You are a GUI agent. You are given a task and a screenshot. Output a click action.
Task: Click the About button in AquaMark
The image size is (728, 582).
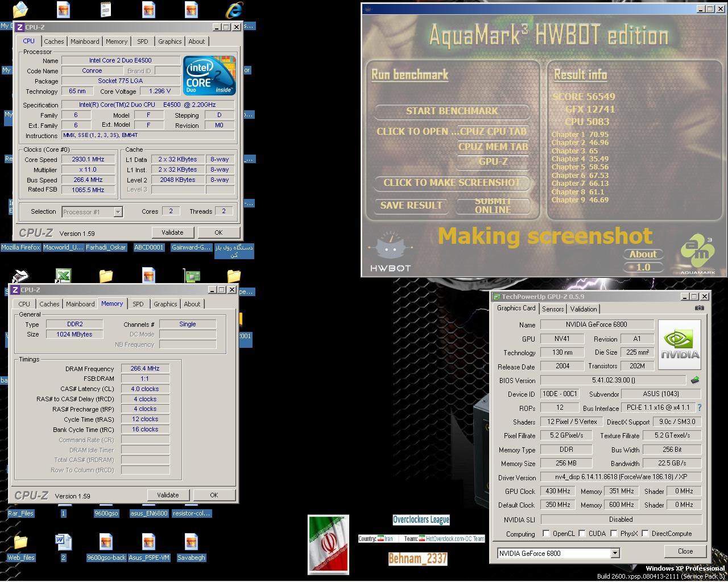pyautogui.click(x=643, y=254)
